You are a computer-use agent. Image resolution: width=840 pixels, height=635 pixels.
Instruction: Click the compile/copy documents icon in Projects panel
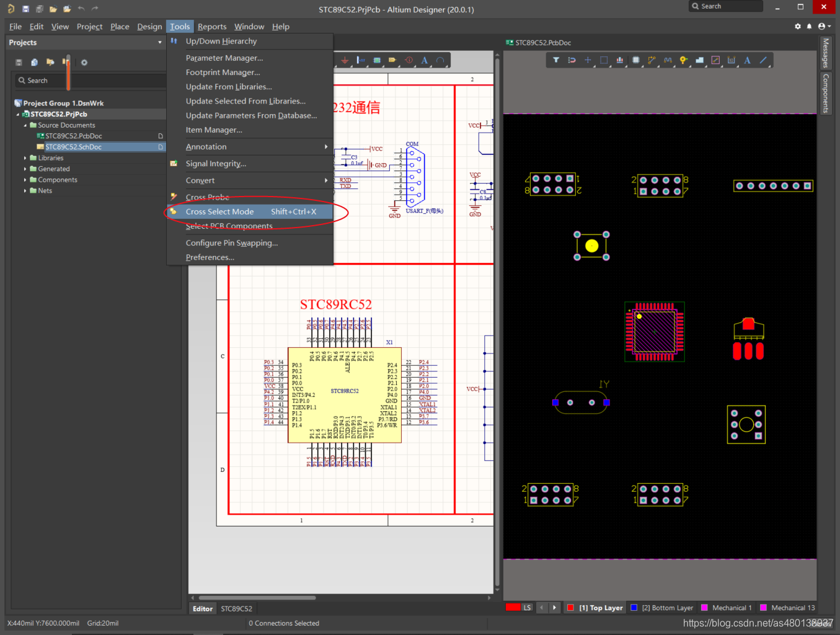[x=35, y=62]
